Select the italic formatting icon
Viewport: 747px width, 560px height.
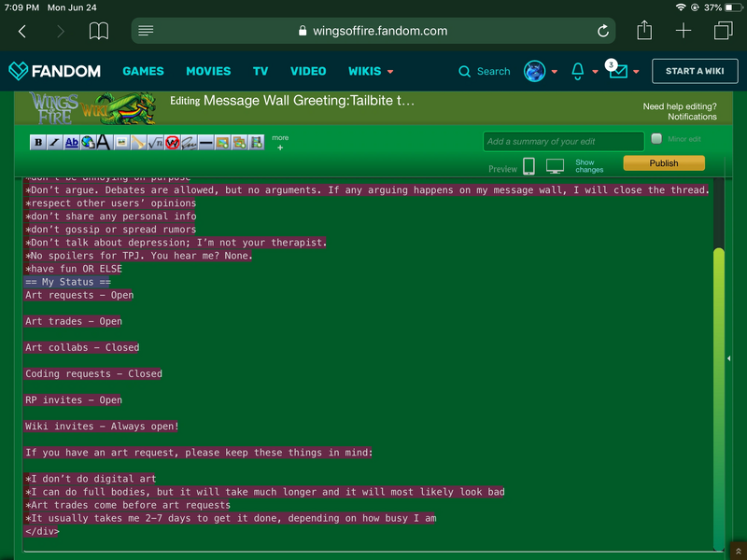point(53,142)
